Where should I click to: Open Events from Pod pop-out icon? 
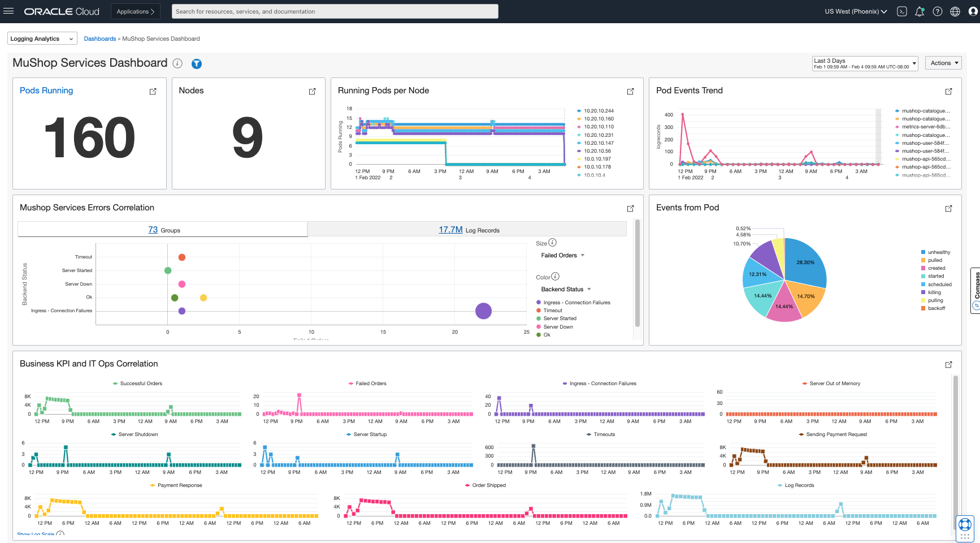tap(948, 208)
